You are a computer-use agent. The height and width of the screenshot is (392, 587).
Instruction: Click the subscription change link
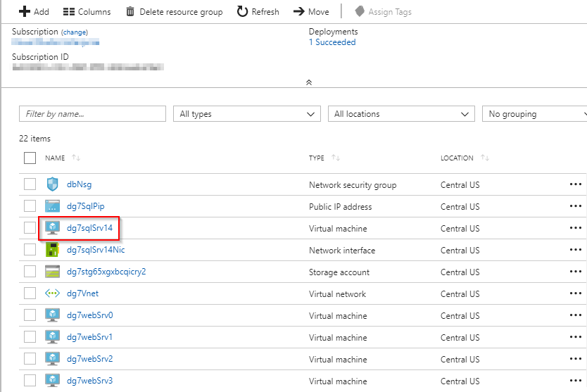pyautogui.click(x=75, y=32)
